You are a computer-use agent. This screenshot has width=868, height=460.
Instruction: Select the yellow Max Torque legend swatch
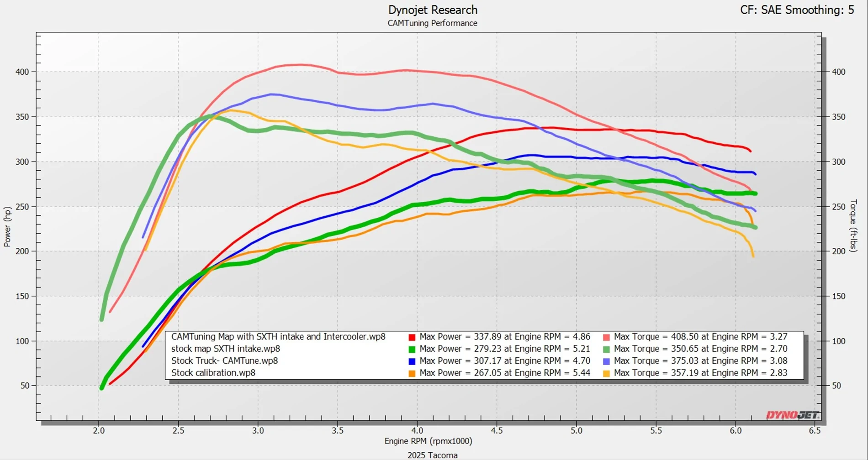click(606, 373)
